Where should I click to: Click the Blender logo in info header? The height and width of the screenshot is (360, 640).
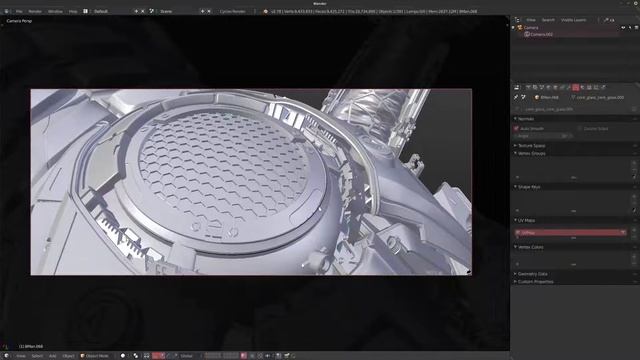(266, 11)
